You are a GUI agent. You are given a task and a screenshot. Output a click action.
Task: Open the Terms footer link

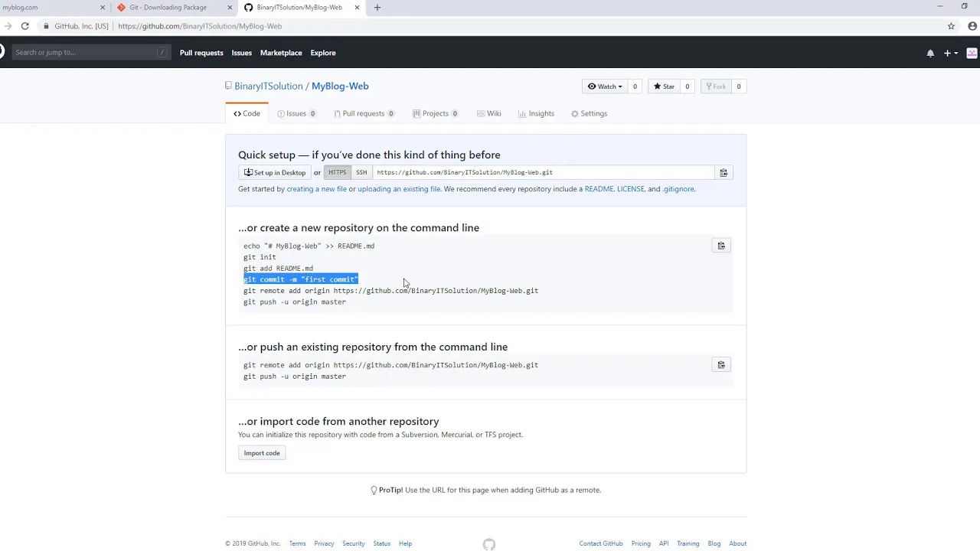297,544
